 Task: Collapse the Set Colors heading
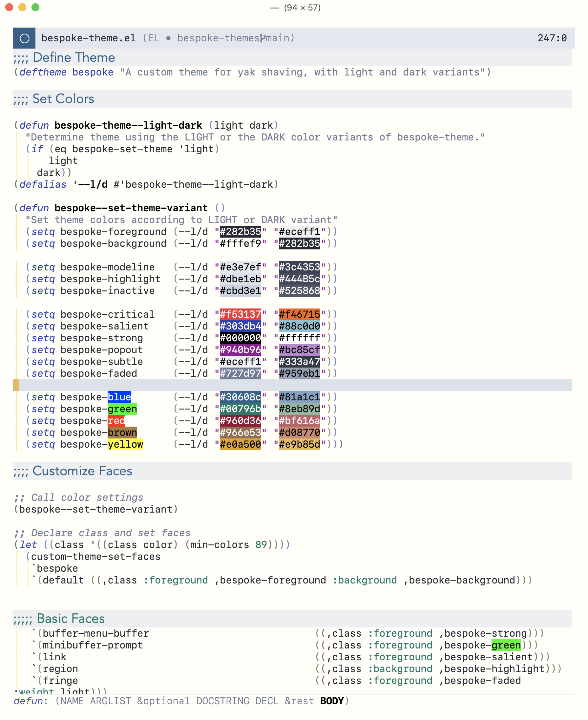tap(54, 99)
